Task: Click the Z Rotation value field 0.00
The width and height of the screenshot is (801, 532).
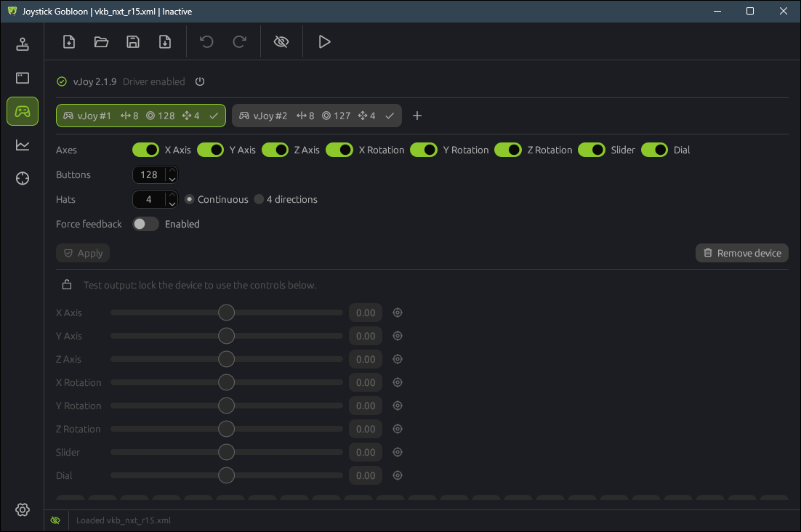Action: coord(366,429)
